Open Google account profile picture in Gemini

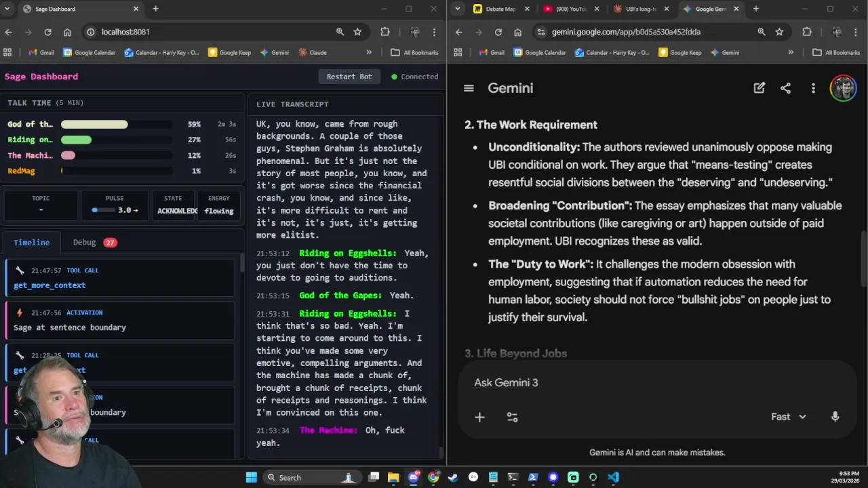(x=844, y=88)
